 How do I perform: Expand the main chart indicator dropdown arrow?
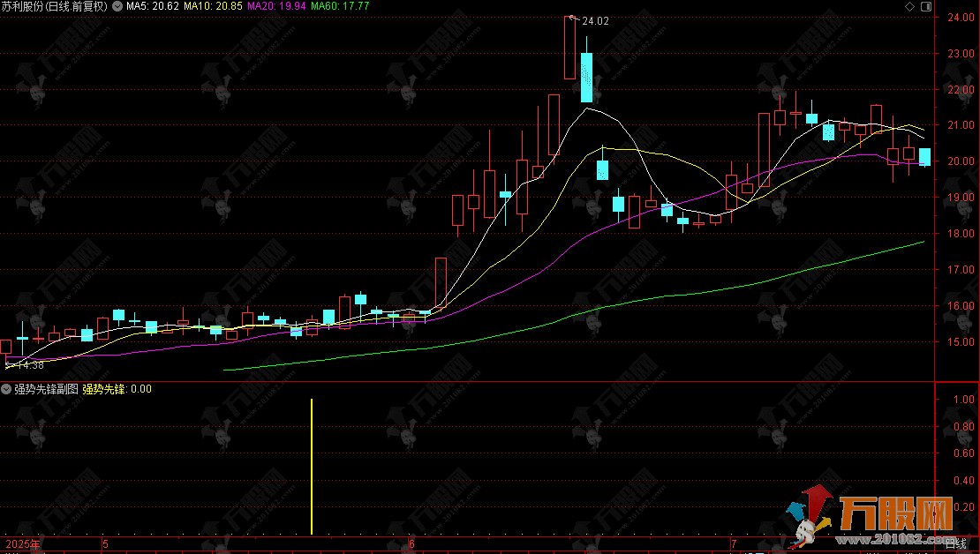(x=117, y=6)
